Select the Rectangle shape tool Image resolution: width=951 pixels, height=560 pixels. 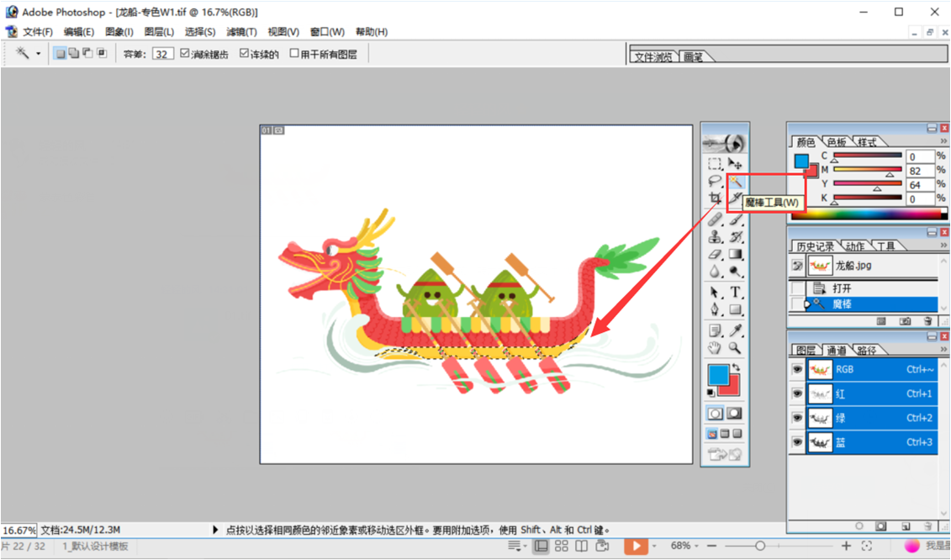pos(735,309)
